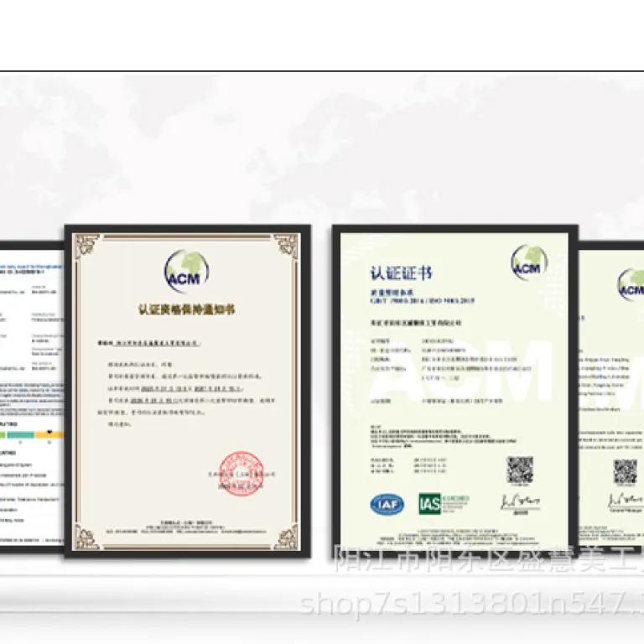Click the blue IAF oval logo
644x644 pixels.
tap(387, 504)
